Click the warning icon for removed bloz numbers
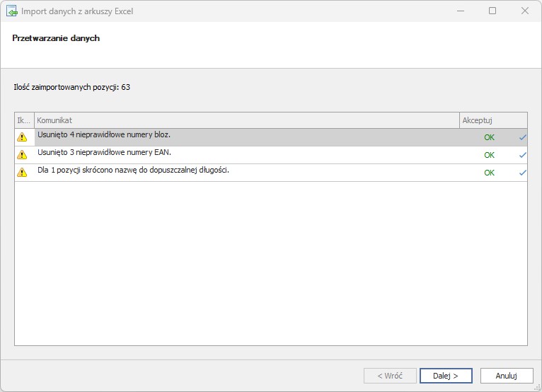This screenshot has width=542, height=392. point(22,137)
